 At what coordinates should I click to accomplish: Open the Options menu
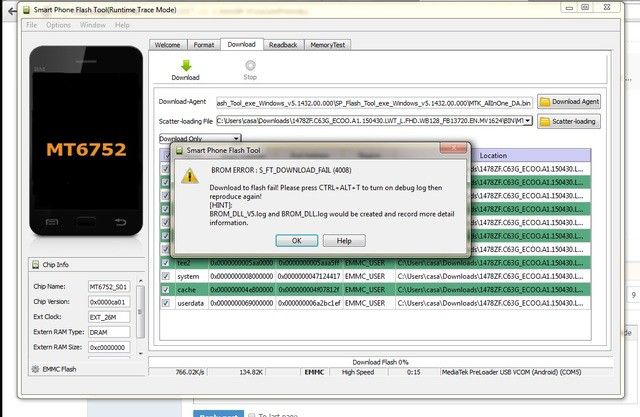[x=58, y=25]
